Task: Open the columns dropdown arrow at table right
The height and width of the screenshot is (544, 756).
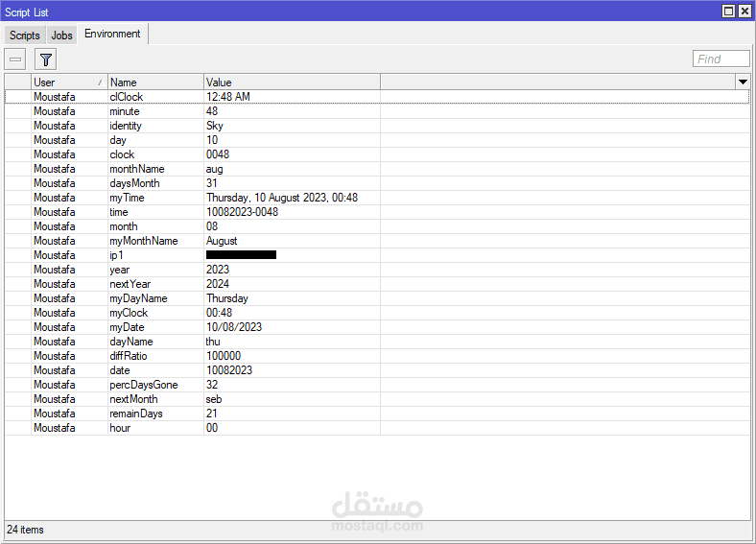Action: pyautogui.click(x=743, y=82)
